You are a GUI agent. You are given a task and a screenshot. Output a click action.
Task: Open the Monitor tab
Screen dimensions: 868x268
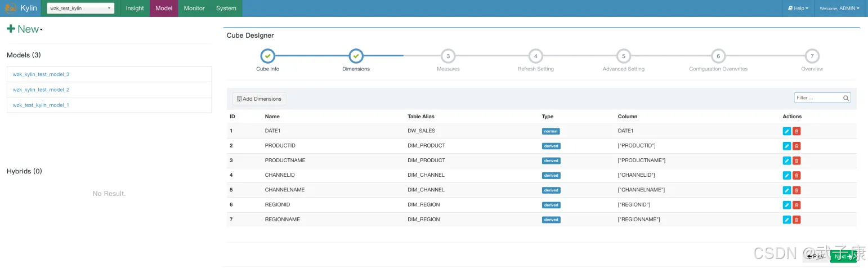(x=194, y=8)
